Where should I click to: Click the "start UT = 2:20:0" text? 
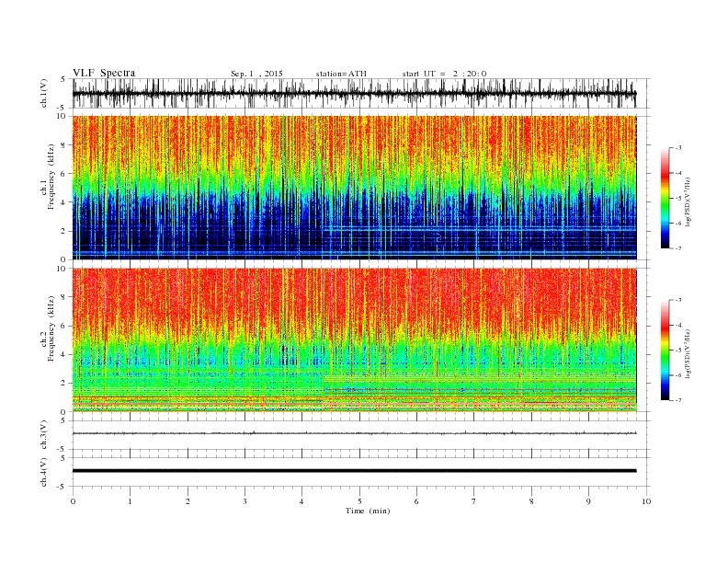444,74
